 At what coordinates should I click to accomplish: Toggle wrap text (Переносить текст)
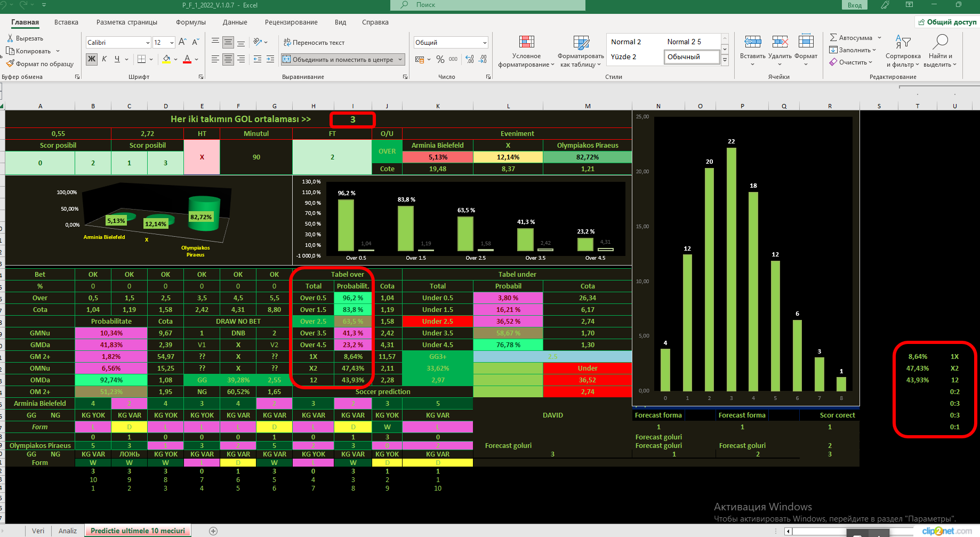314,43
